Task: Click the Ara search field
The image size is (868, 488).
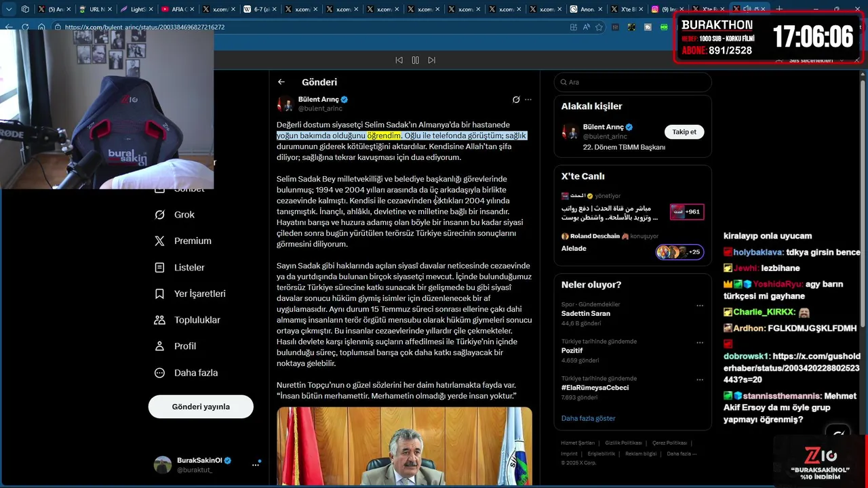Action: pyautogui.click(x=633, y=82)
